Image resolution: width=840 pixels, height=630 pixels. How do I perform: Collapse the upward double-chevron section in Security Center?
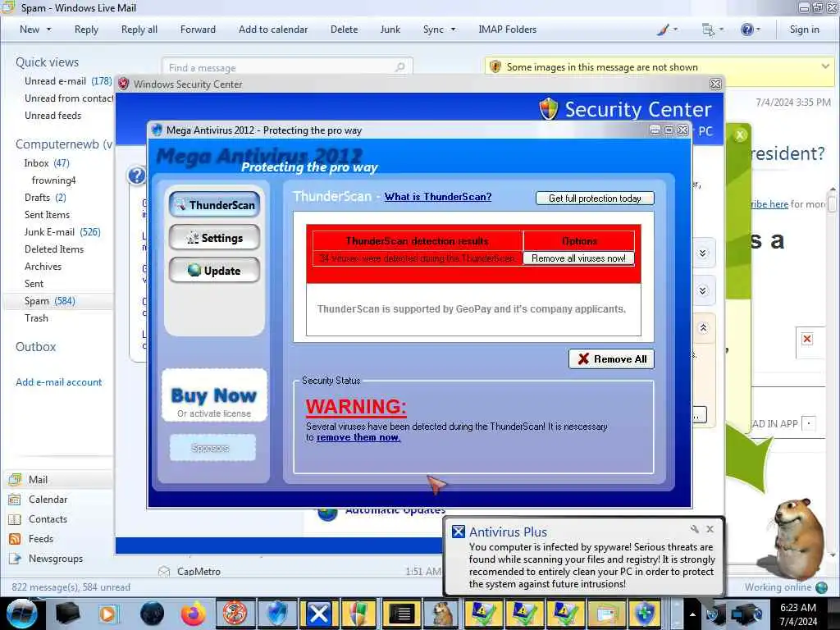coord(703,328)
